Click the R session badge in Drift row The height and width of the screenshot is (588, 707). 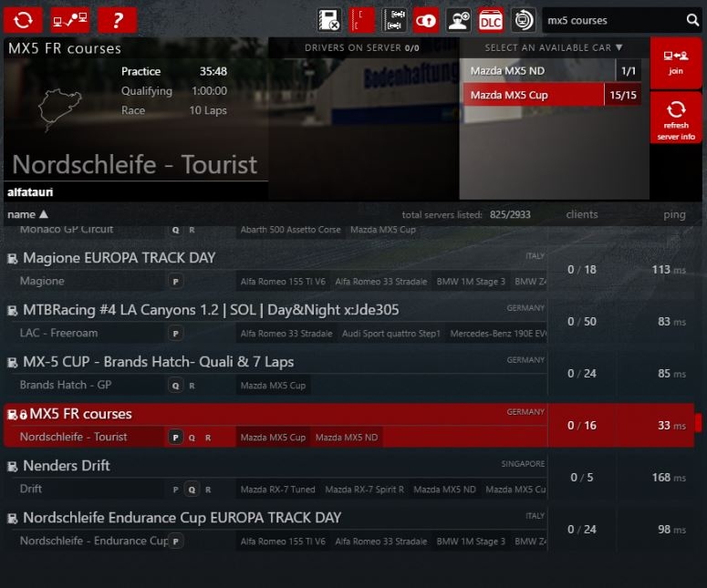click(208, 490)
